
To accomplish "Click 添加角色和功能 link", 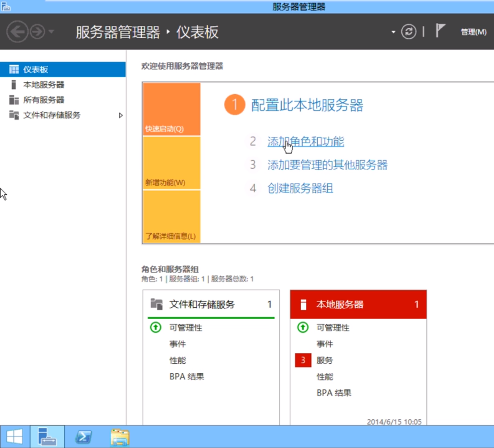I will click(x=306, y=141).
